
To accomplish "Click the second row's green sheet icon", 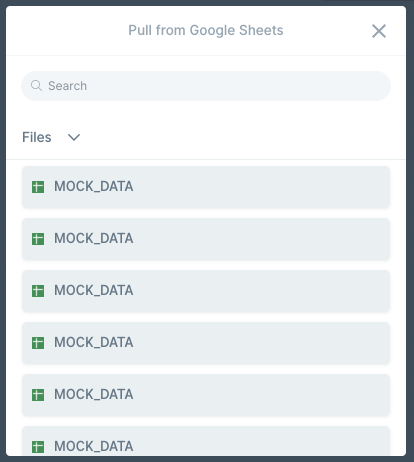I will [x=38, y=239].
